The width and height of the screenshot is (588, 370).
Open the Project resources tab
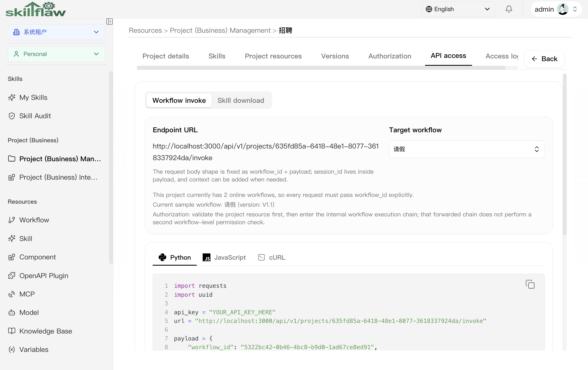(273, 56)
